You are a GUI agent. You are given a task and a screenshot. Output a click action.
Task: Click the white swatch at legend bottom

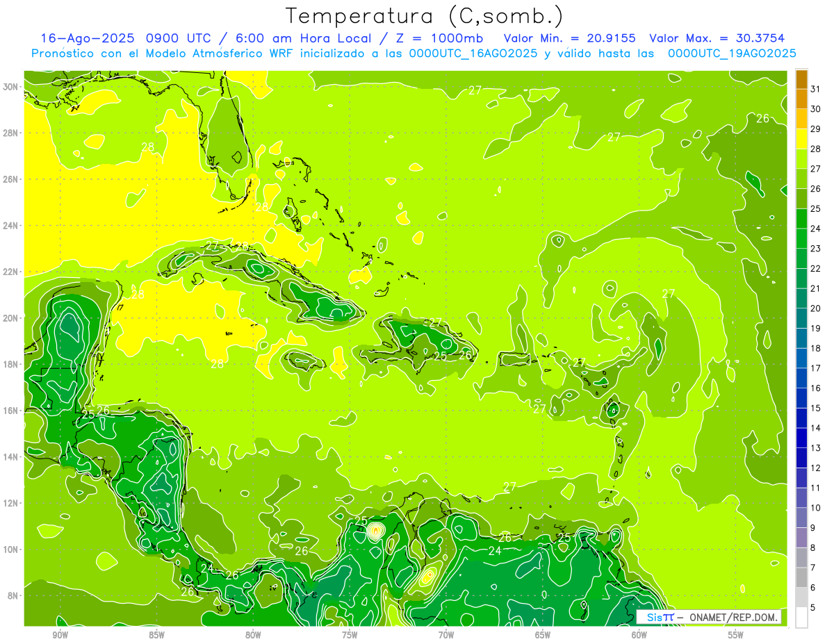tap(801, 618)
